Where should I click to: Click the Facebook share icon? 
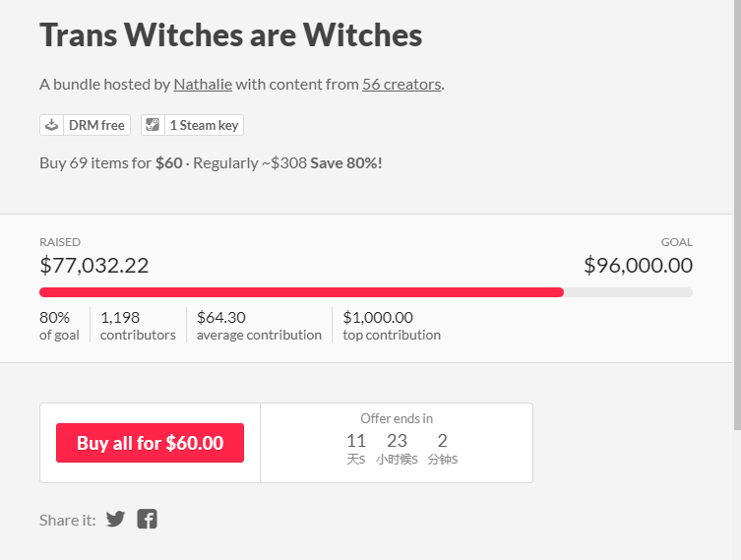(x=147, y=519)
